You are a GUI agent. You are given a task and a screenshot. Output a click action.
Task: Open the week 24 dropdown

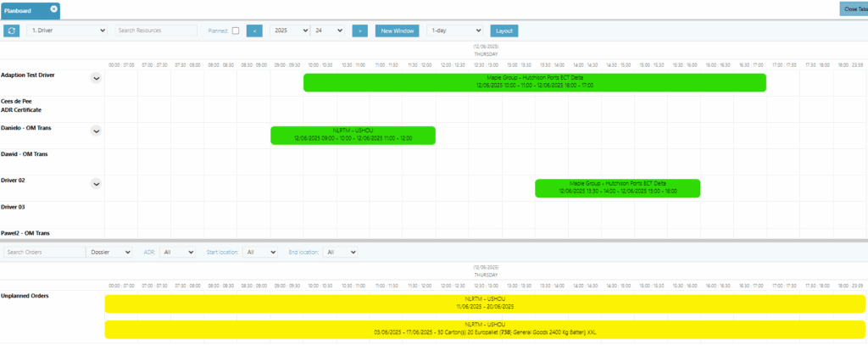pos(327,31)
